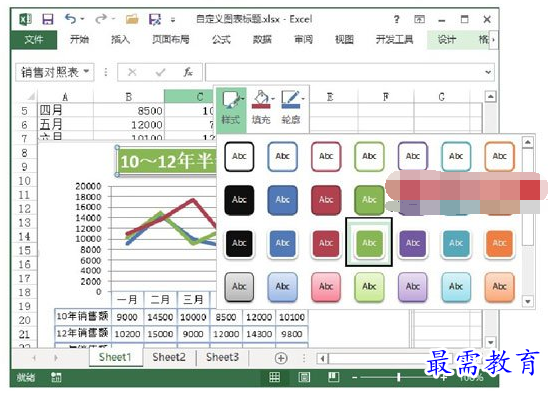This screenshot has width=548, height=394.
Task: Expand the formula bar arrow
Action: pos(488,72)
